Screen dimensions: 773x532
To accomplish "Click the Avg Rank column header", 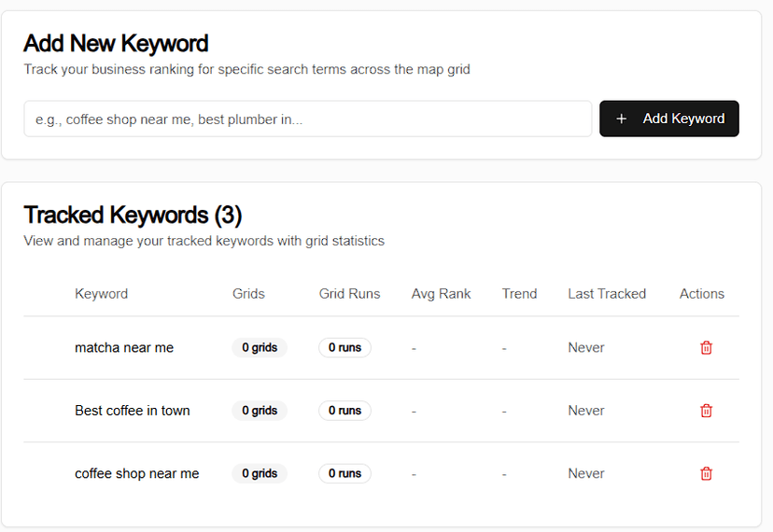I will click(442, 294).
